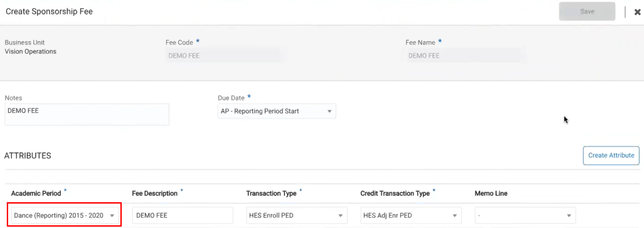Focus the Fee Code input field
This screenshot has width=644, height=228.
pos(224,56)
